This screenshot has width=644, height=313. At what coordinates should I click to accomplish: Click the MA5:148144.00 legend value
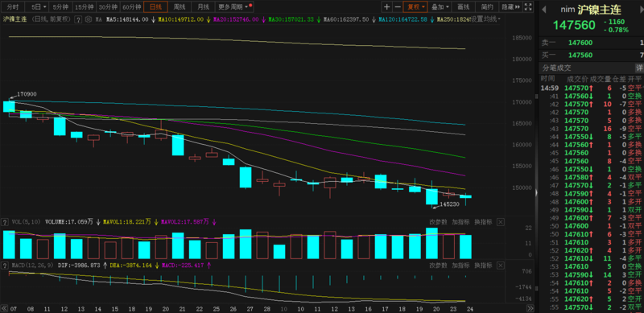point(127,19)
